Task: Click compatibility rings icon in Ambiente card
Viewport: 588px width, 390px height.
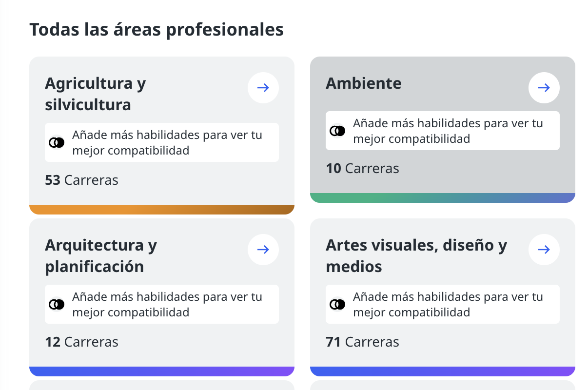Action: [x=337, y=131]
